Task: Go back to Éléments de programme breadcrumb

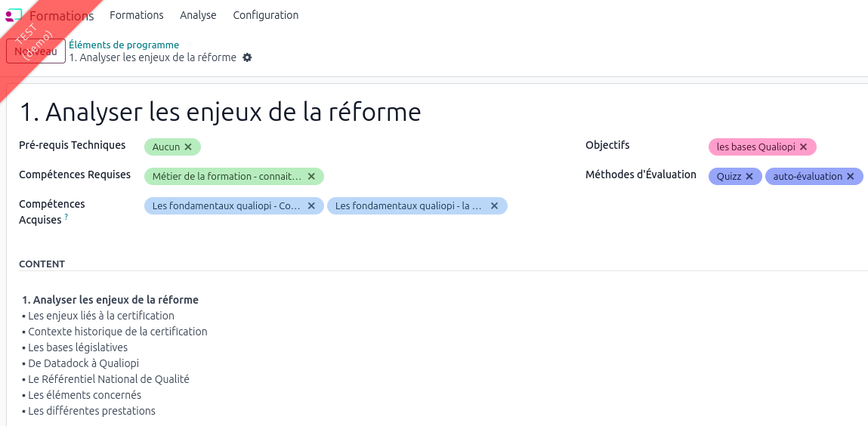Action: tap(124, 45)
